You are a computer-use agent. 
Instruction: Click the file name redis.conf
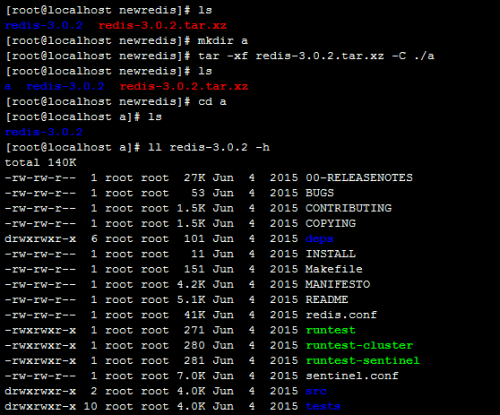[x=341, y=315]
